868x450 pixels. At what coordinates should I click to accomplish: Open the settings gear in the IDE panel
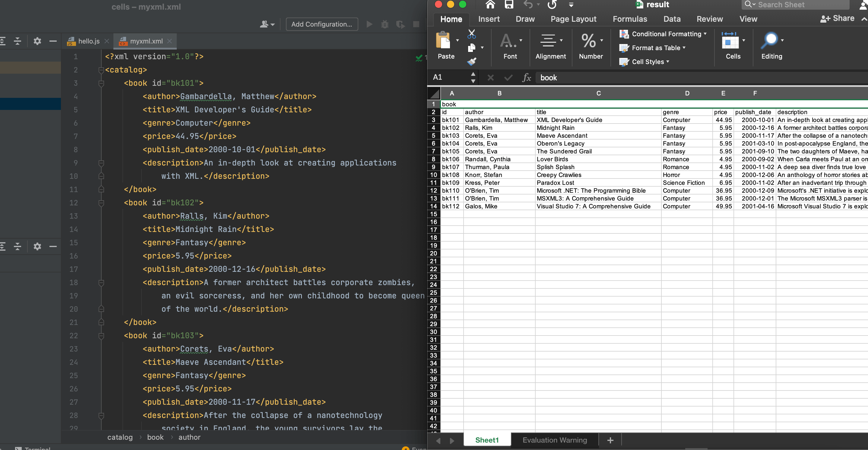point(37,41)
